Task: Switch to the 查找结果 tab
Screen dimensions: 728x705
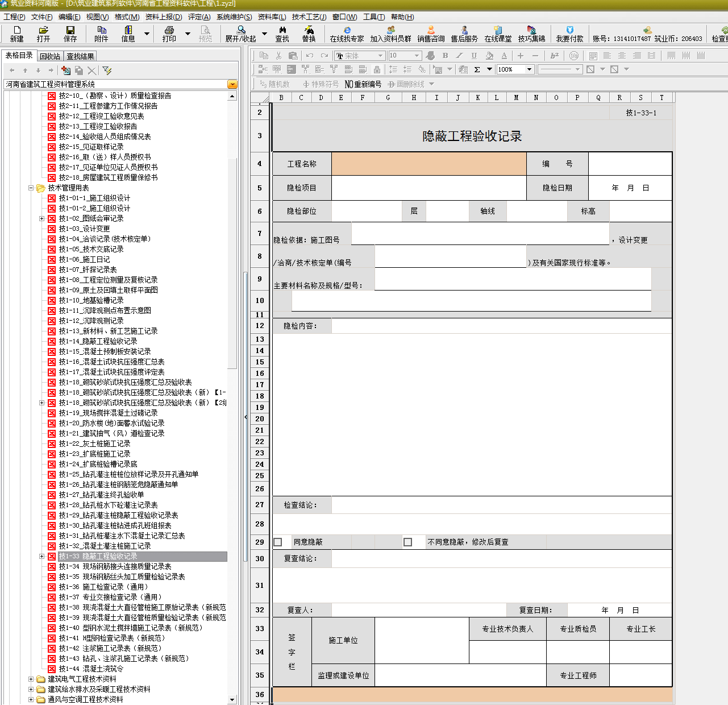Action: coord(80,56)
